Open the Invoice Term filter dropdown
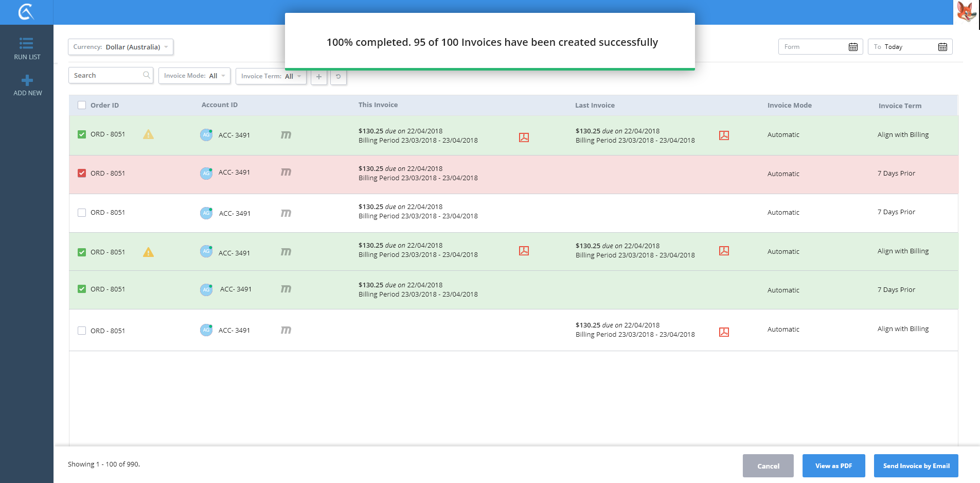The height and width of the screenshot is (483, 980). pos(271,76)
